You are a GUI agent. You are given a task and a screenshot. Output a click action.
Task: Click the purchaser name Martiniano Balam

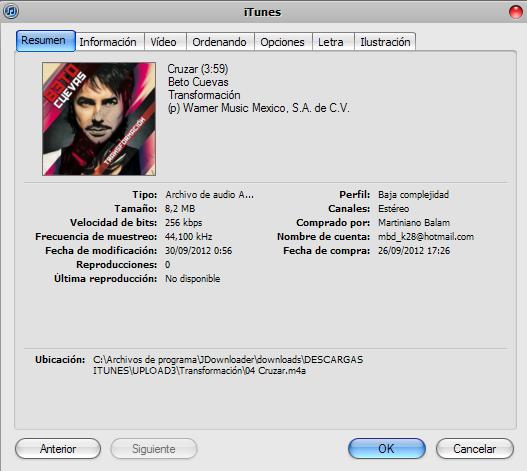click(414, 223)
